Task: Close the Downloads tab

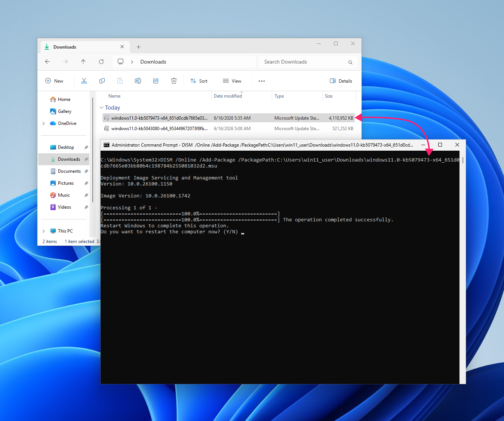Action: (122, 47)
